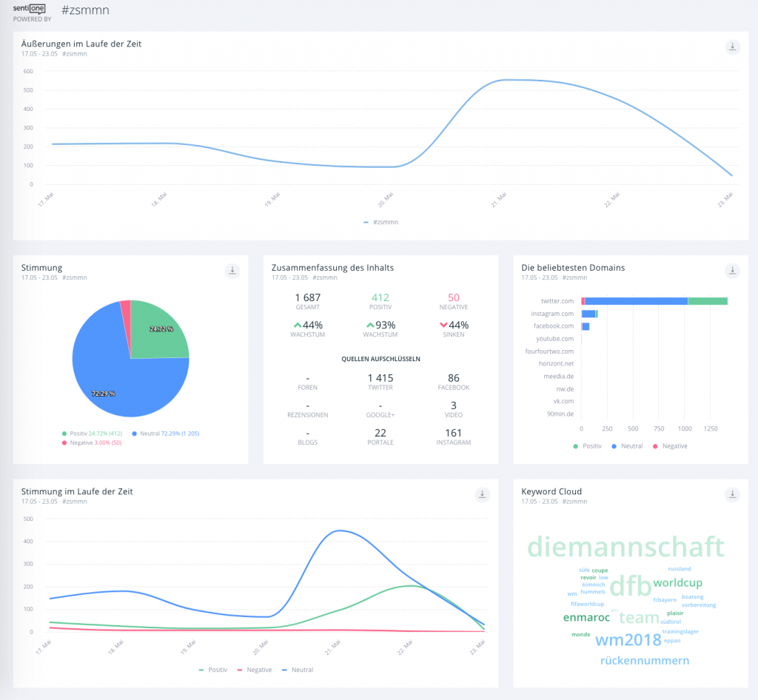This screenshot has width=758, height=700.
Task: Download the beliebtesten Domains chart
Action: [x=732, y=271]
